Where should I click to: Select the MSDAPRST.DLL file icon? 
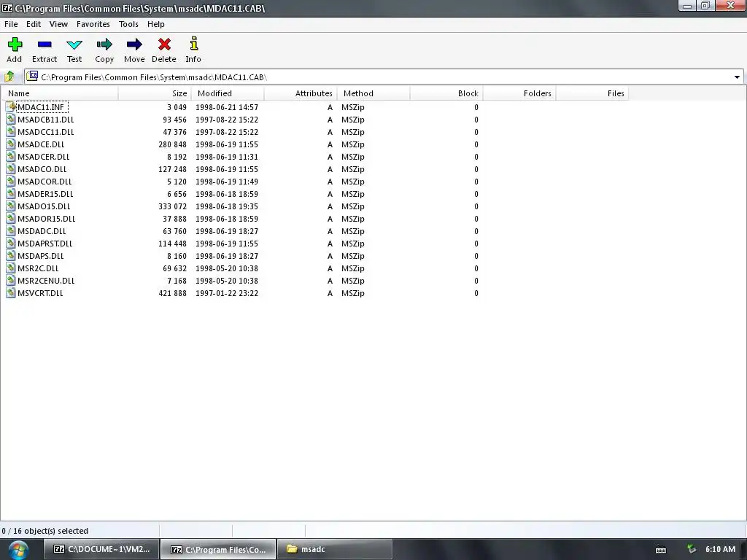pos(10,243)
